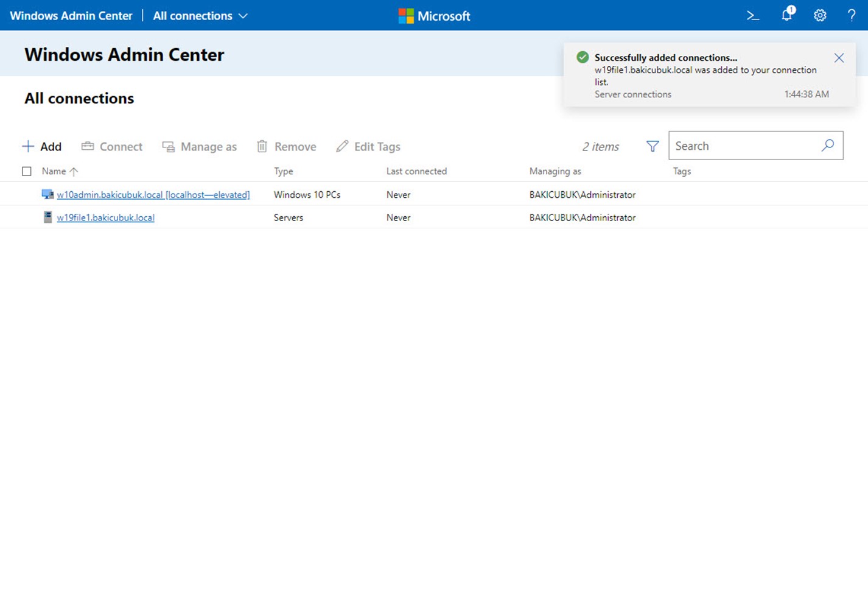
Task: Click the Manage as button
Action: point(200,147)
